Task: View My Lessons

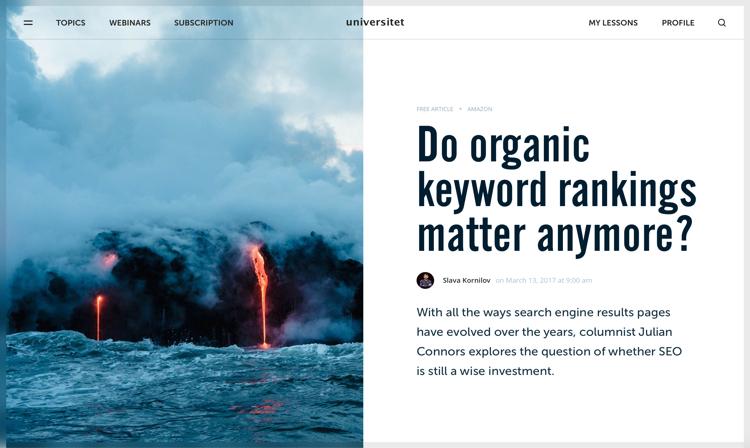Action: [x=613, y=22]
